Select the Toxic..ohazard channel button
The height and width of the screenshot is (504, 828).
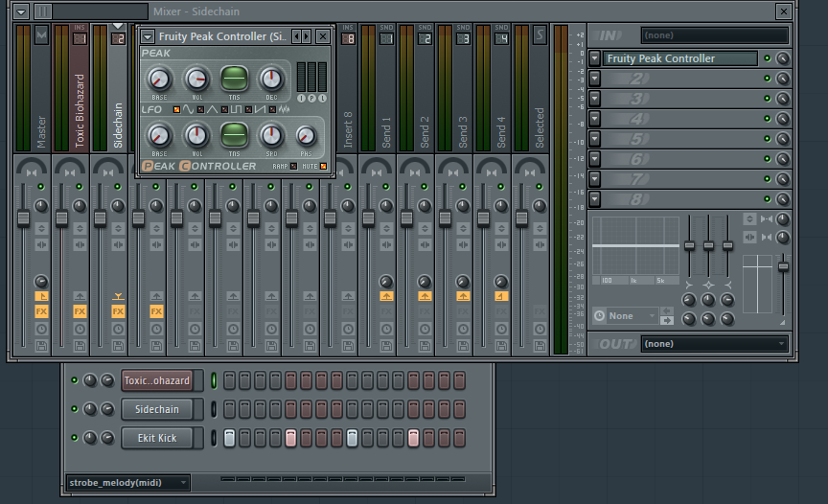click(157, 380)
